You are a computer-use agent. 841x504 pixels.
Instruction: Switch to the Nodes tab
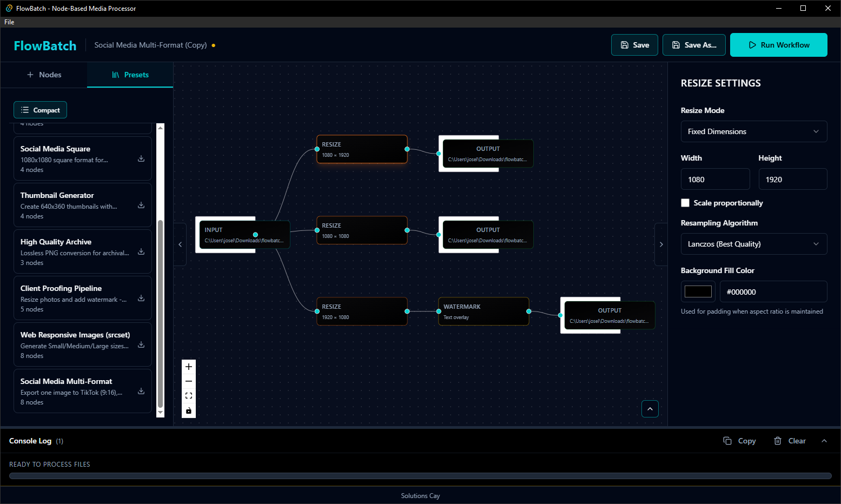tap(43, 75)
